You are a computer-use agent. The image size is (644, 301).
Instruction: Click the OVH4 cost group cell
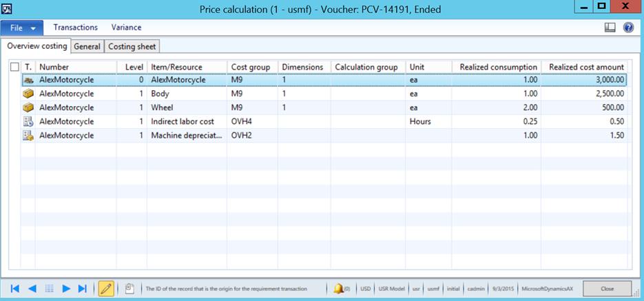click(x=253, y=121)
